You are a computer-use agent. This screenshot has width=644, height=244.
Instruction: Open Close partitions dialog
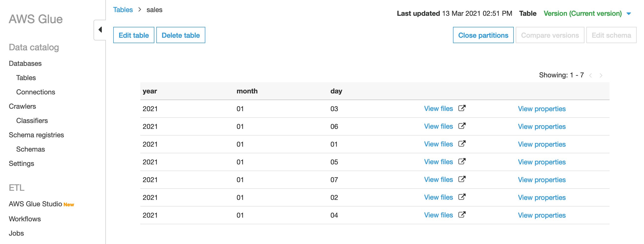[x=483, y=35]
